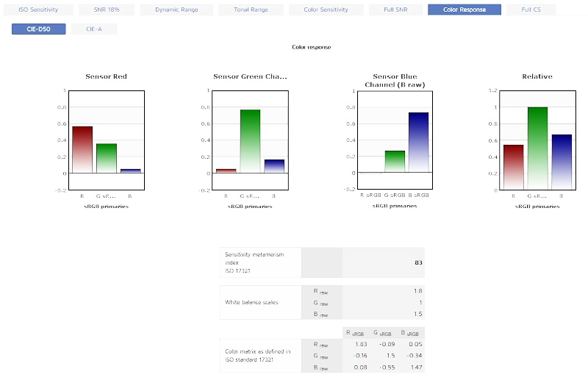Click the 'Sensor Red' chart title

tap(106, 76)
